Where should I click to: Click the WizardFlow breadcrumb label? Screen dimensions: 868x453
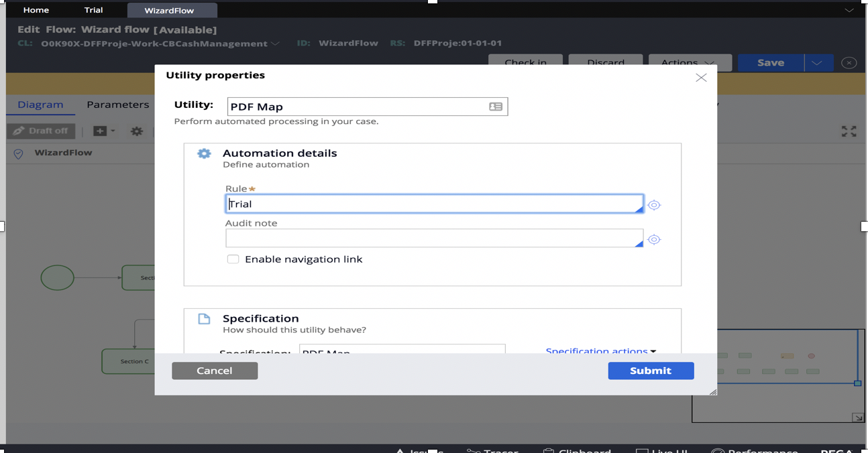pyautogui.click(x=64, y=153)
